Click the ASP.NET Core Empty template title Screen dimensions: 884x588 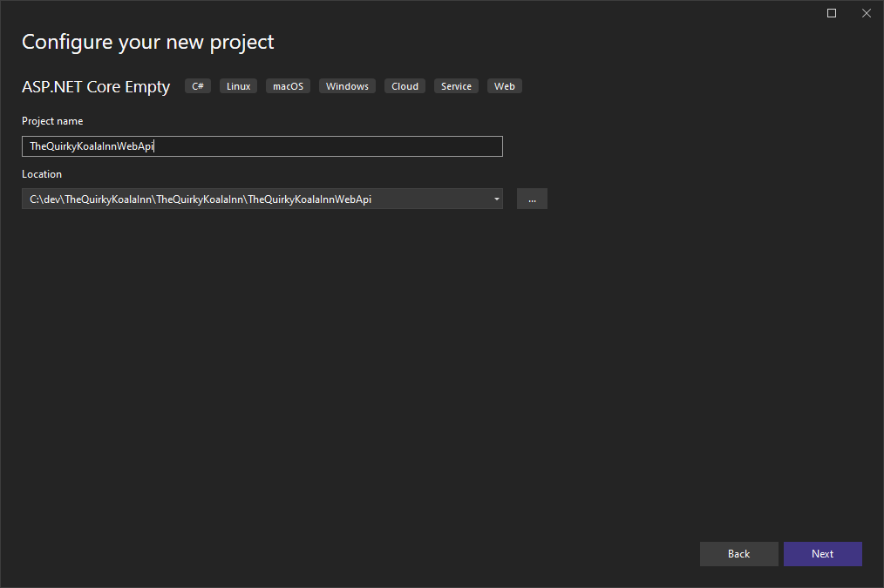[x=96, y=87]
